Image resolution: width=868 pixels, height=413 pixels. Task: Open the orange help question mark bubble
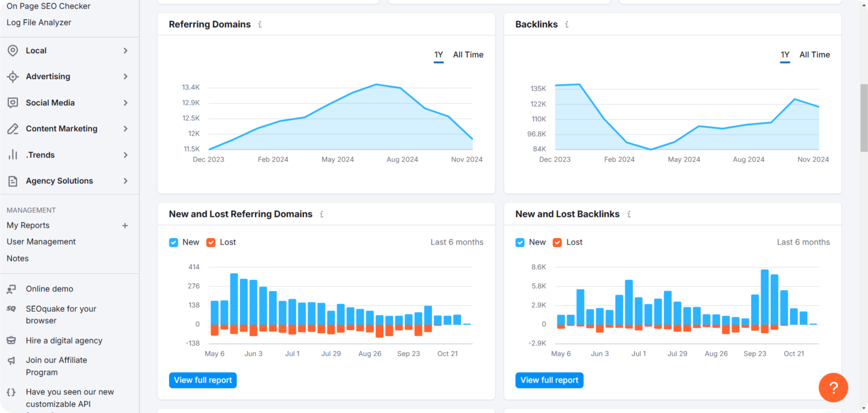click(833, 388)
